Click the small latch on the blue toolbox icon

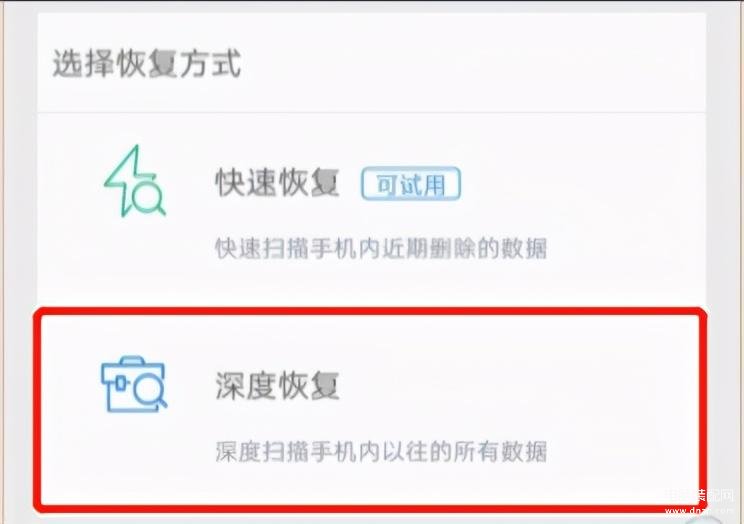[x=121, y=383]
